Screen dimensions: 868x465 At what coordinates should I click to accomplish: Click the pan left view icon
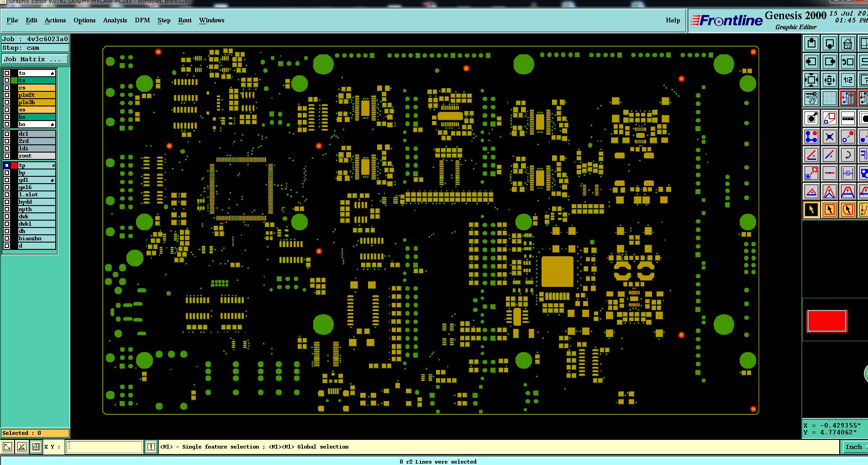tap(811, 62)
